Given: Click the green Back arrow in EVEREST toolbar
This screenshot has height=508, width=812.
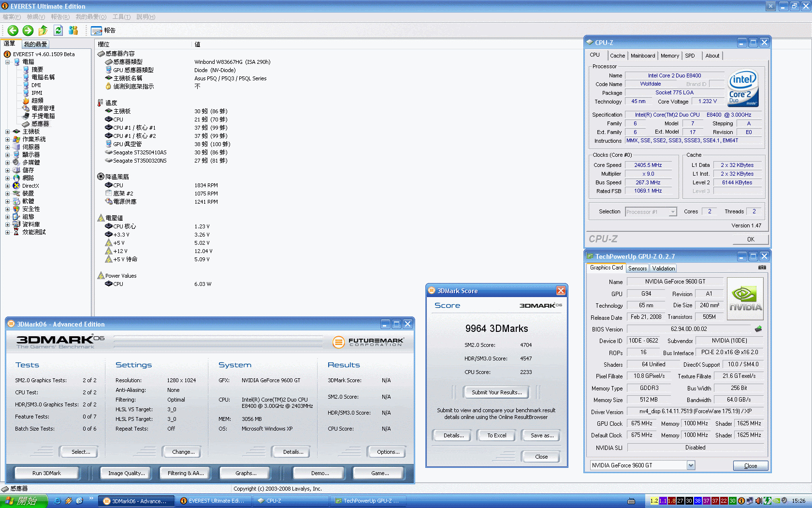Looking at the screenshot, I should pyautogui.click(x=13, y=30).
